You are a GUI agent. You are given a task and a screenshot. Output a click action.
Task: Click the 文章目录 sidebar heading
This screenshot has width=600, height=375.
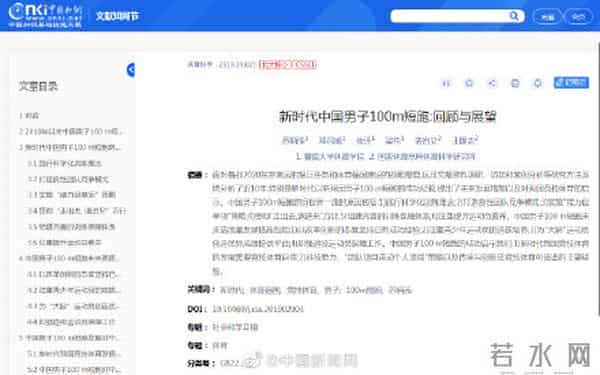pos(38,86)
